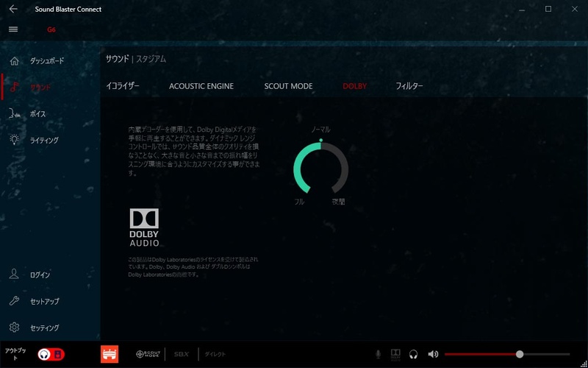The width and height of the screenshot is (588, 368).
Task: Go back with the arrow icon
Action: (x=13, y=9)
